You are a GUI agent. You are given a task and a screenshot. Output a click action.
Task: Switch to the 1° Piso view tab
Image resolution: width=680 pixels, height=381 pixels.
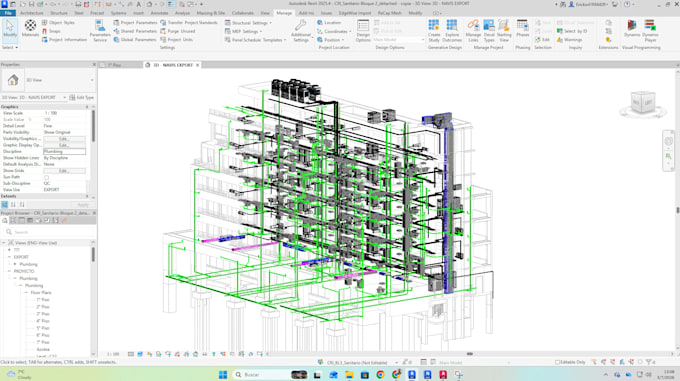[114, 65]
